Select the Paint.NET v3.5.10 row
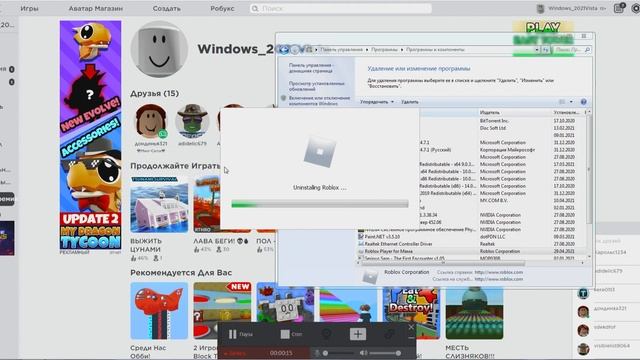The height and width of the screenshot is (360, 640). 473,236
